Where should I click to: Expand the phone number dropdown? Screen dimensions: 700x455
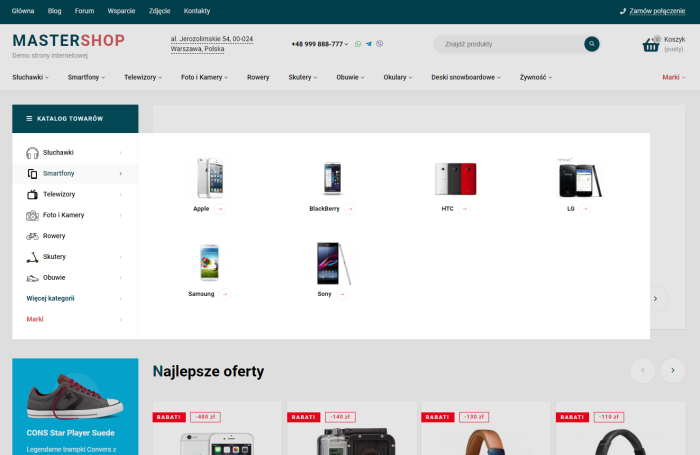point(348,44)
